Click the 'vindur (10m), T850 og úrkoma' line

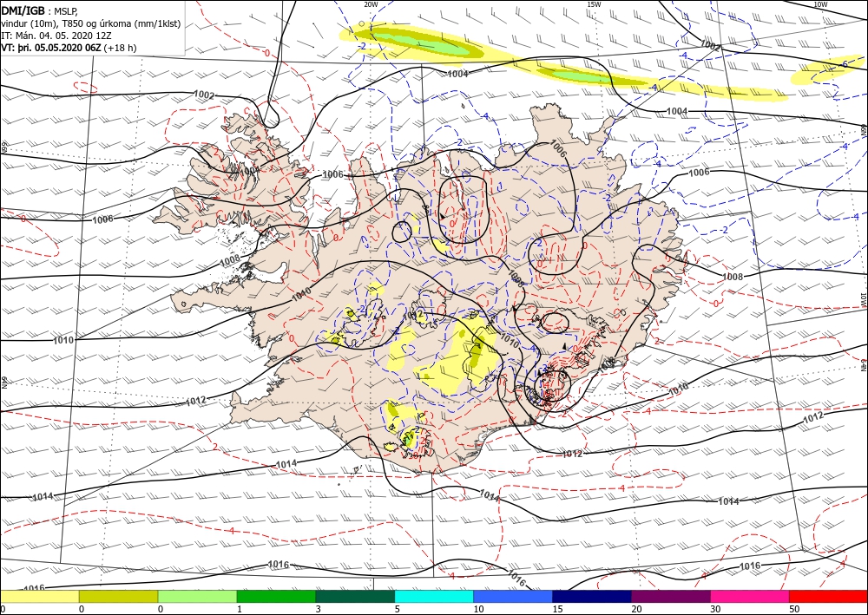[90, 23]
